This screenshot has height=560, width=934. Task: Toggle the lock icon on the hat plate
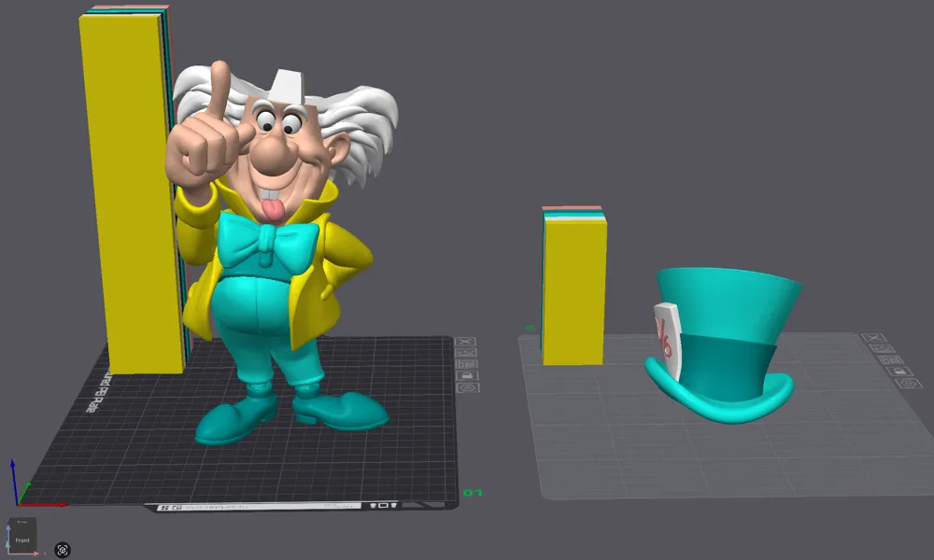(x=899, y=371)
